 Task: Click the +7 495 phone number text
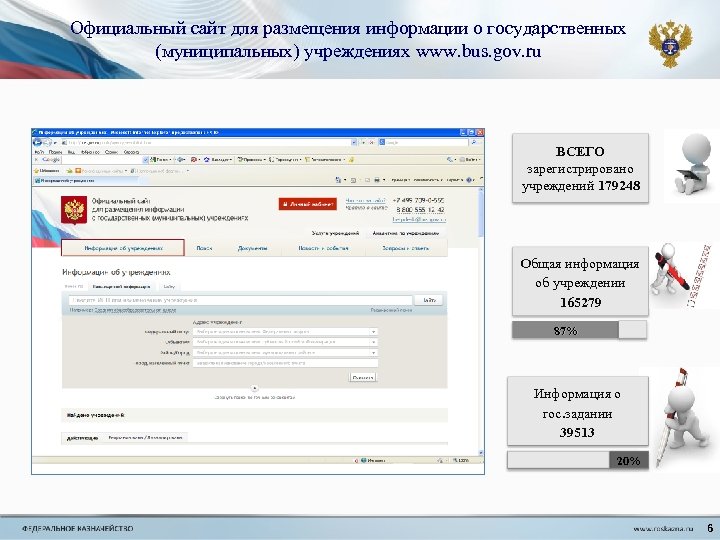pyautogui.click(x=418, y=200)
